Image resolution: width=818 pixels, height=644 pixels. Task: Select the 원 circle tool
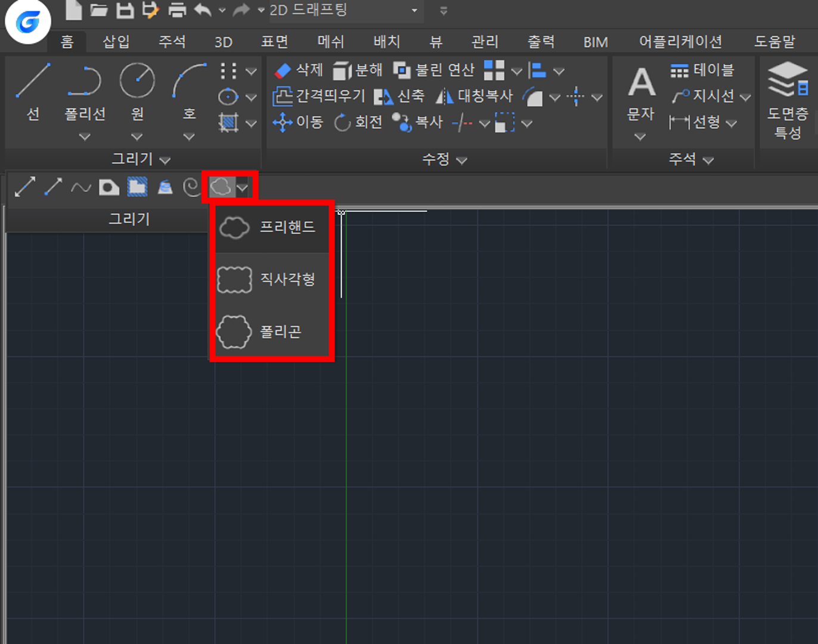(137, 91)
